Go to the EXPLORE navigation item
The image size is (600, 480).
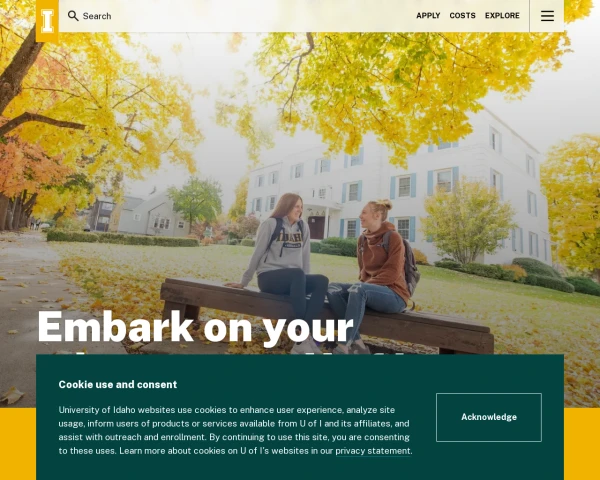point(502,16)
